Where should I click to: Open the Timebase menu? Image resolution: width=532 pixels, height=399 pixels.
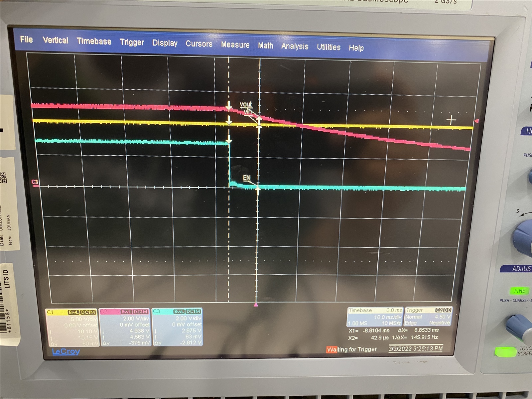tap(94, 42)
